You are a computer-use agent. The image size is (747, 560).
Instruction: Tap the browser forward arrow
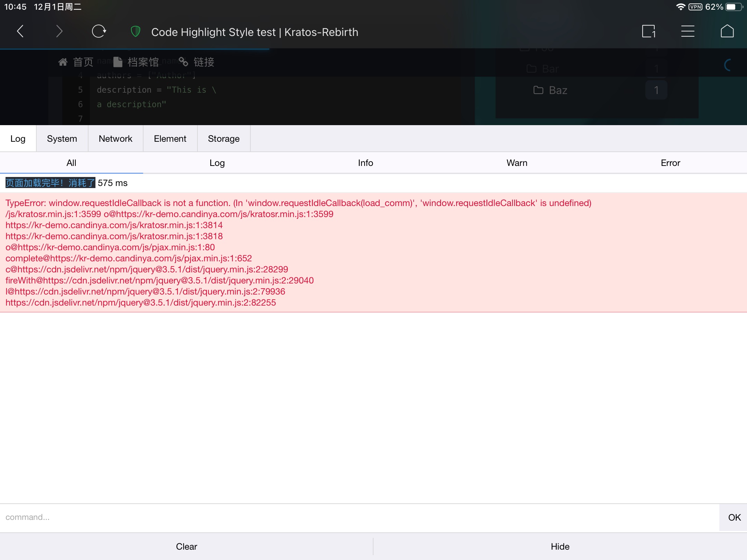coord(59,31)
